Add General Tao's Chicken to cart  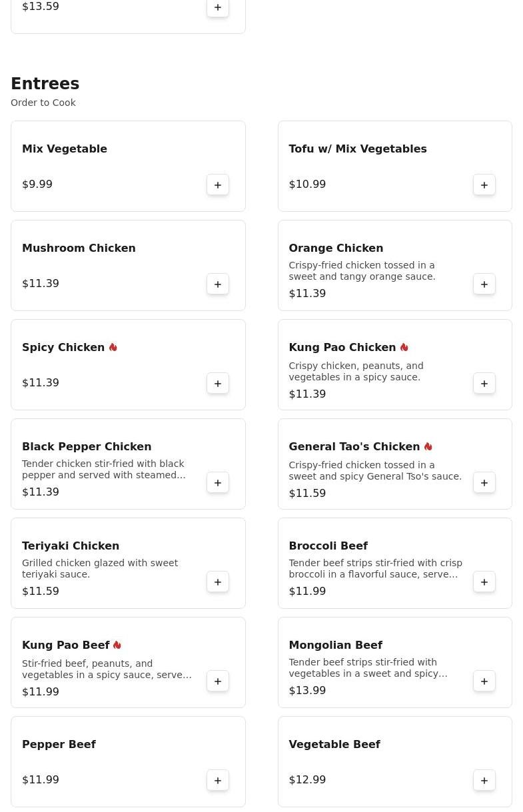point(484,483)
